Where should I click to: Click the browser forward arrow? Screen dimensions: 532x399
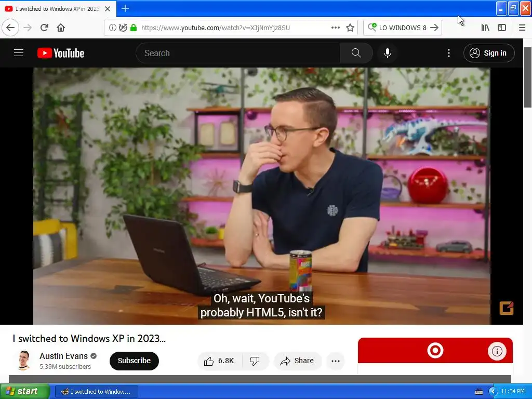[x=28, y=28]
